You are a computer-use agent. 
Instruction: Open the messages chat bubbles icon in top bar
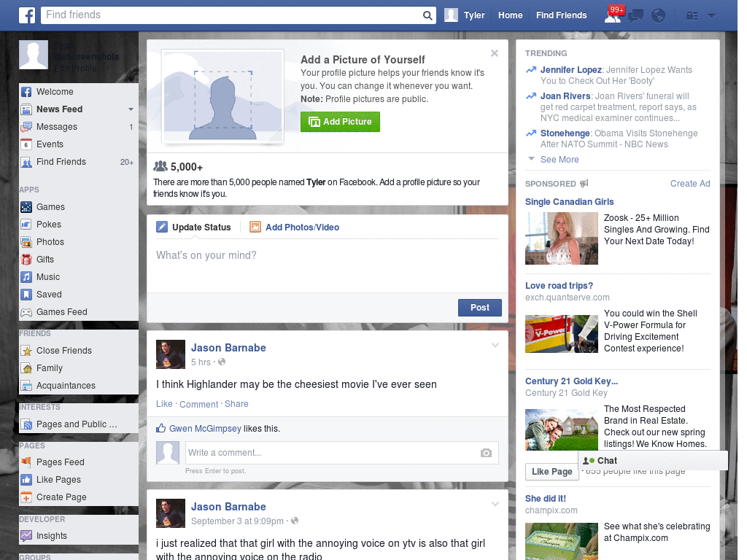[635, 16]
